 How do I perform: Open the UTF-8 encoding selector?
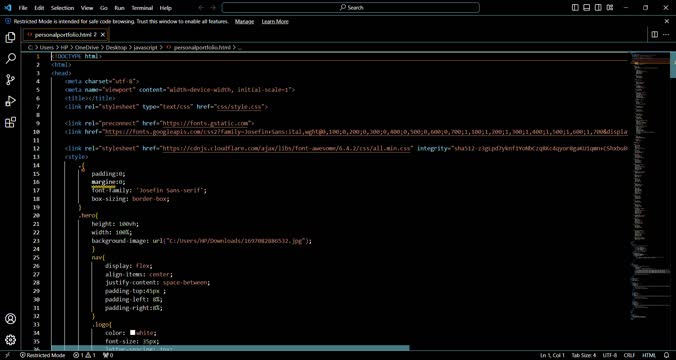(x=610, y=355)
